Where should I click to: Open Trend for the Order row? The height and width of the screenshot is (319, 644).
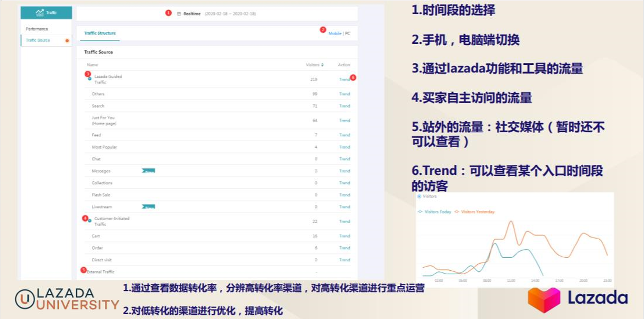coord(344,248)
